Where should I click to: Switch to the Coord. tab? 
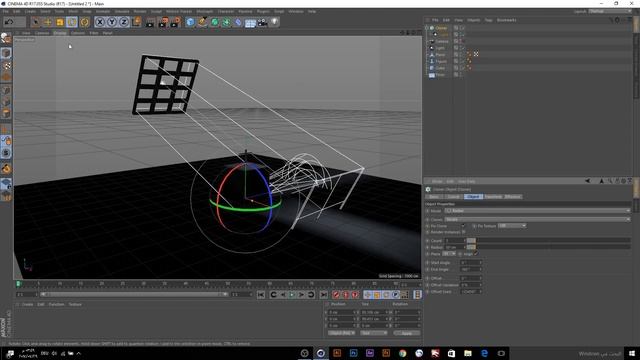(x=453, y=197)
